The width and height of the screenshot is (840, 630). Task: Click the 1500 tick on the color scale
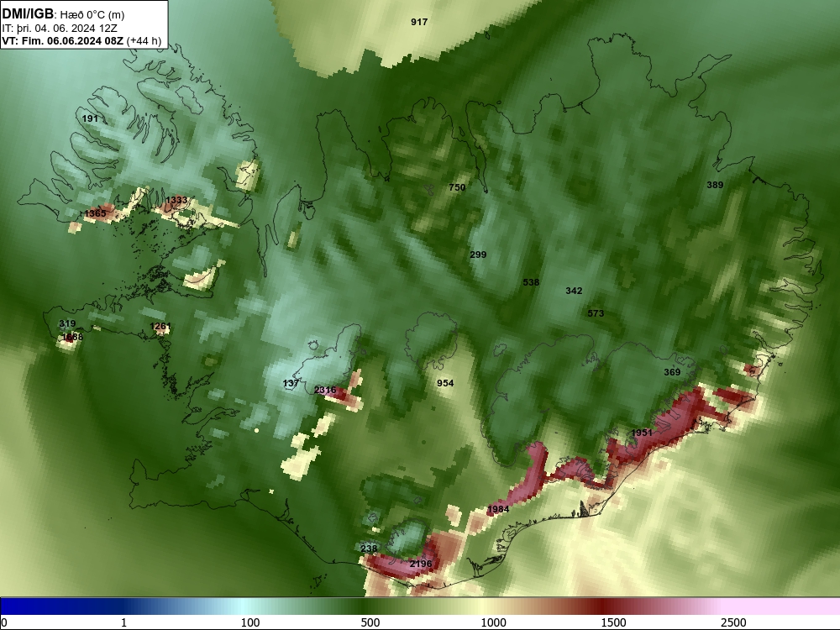pyautogui.click(x=614, y=622)
